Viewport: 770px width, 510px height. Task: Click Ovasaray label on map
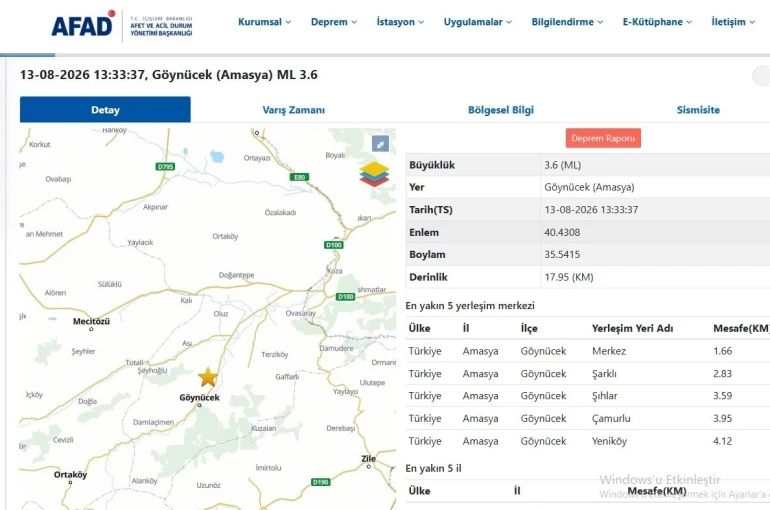[x=301, y=313]
